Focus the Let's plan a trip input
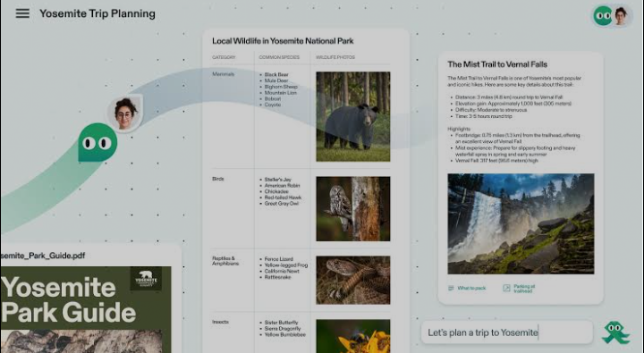Screen dimensions: 644x353 pyautogui.click(x=507, y=332)
